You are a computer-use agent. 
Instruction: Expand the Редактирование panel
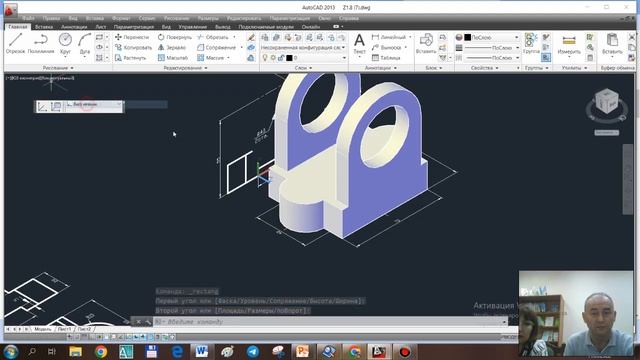[185, 68]
